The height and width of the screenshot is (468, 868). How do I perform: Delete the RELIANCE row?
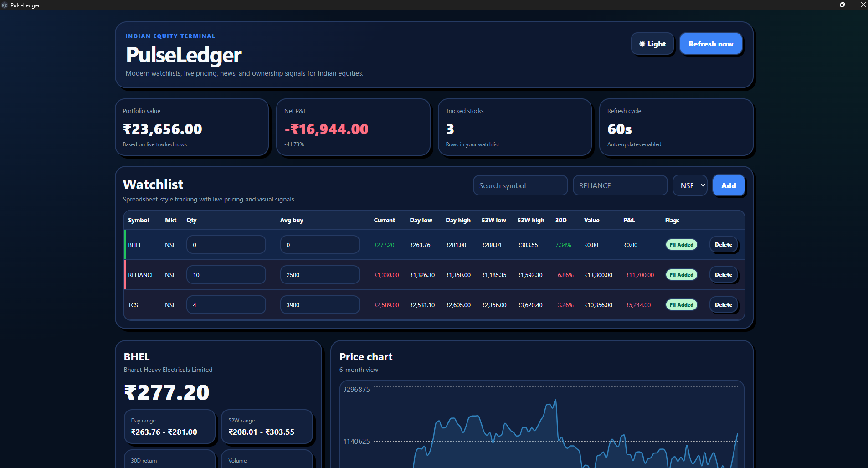pyautogui.click(x=723, y=275)
